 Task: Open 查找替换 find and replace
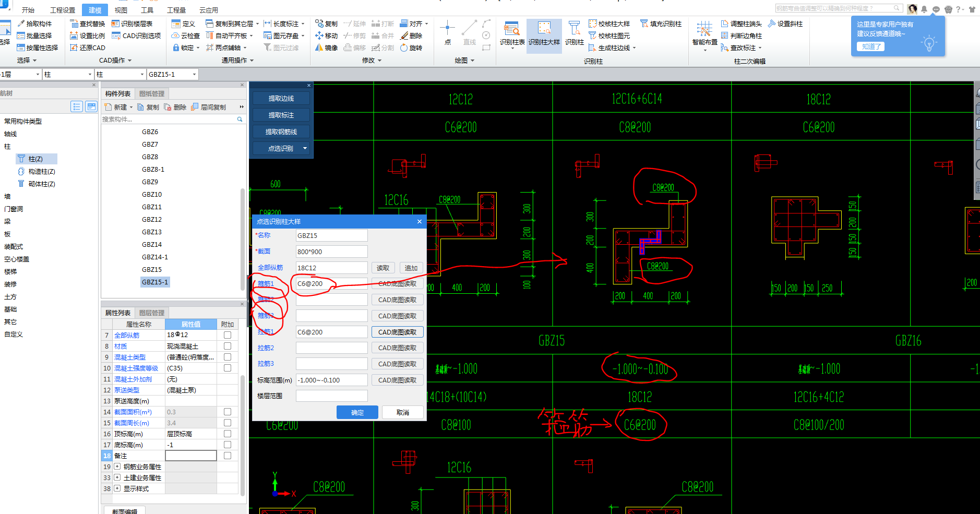(88, 23)
